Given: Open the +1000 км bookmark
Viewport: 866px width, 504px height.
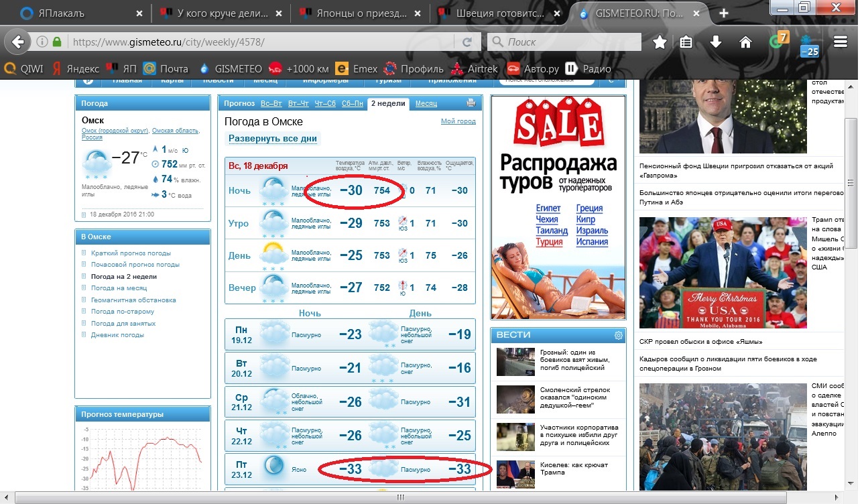Looking at the screenshot, I should tap(298, 68).
